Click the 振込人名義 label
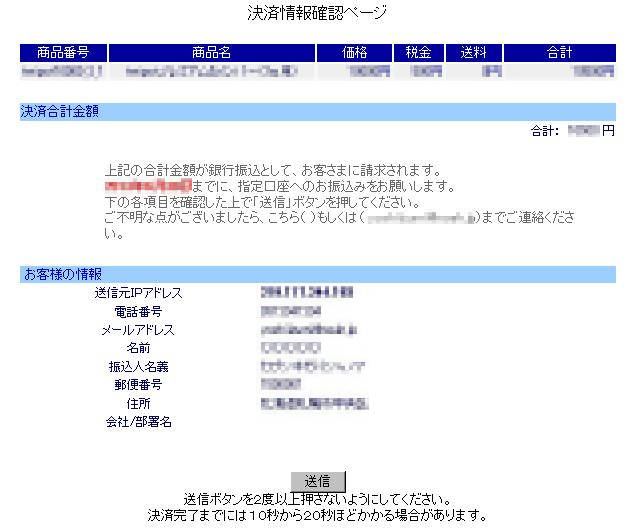 [x=138, y=367]
